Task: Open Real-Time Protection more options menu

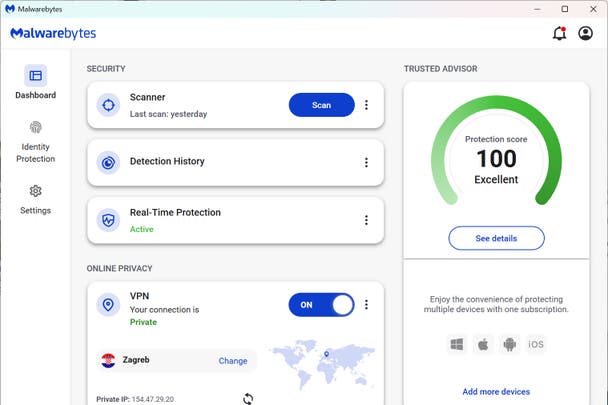Action: click(366, 220)
